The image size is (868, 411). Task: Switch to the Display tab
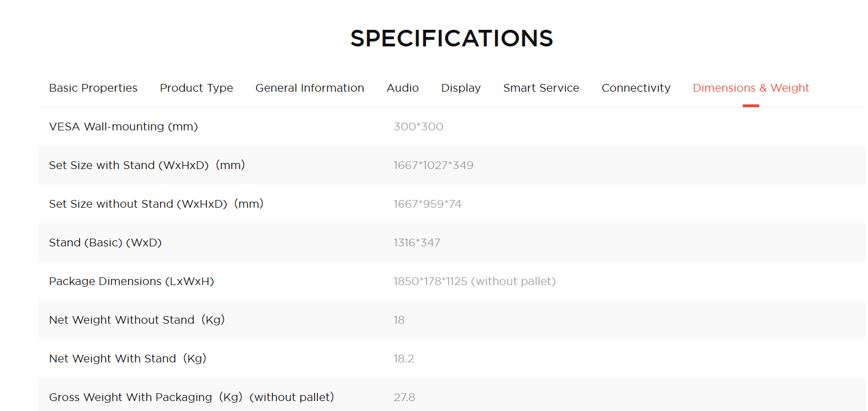point(461,88)
